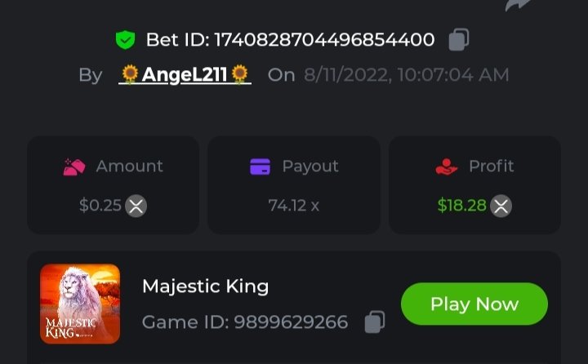Click the green verified shield icon
The width and height of the screenshot is (588, 364).
pyautogui.click(x=125, y=40)
